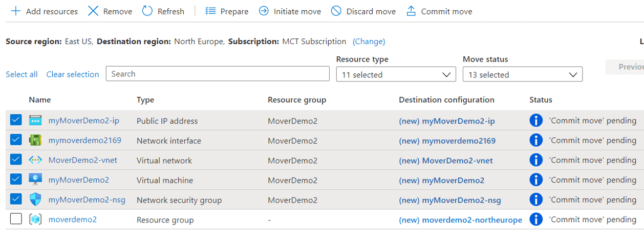The image size is (644, 241).
Task: Click the (Change) subscription link
Action: (369, 41)
